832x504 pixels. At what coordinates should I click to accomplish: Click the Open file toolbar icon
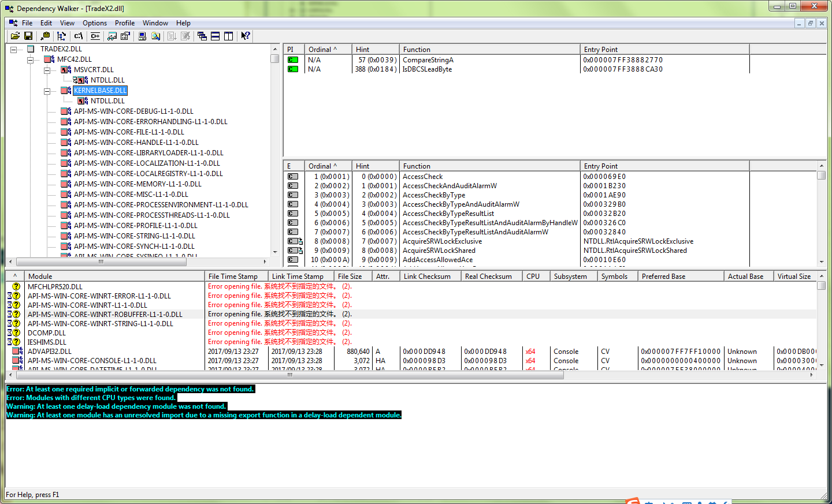pyautogui.click(x=15, y=36)
